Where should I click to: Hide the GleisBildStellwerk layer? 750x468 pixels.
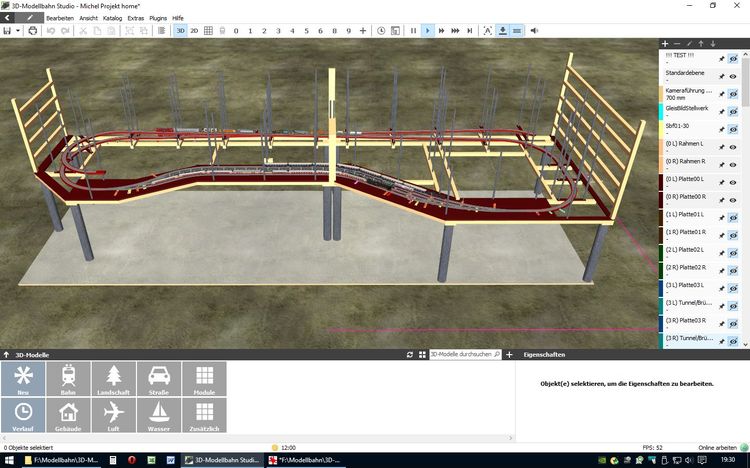pos(732,111)
